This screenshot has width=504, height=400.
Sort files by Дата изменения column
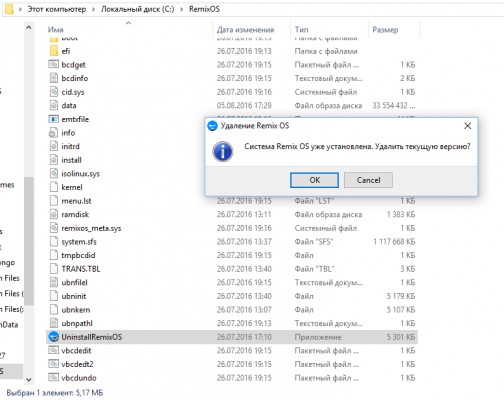(x=245, y=30)
